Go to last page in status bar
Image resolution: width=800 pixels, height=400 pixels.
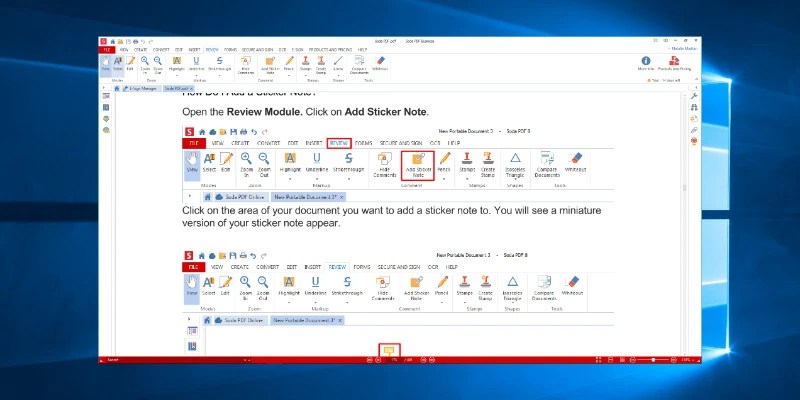432,360
